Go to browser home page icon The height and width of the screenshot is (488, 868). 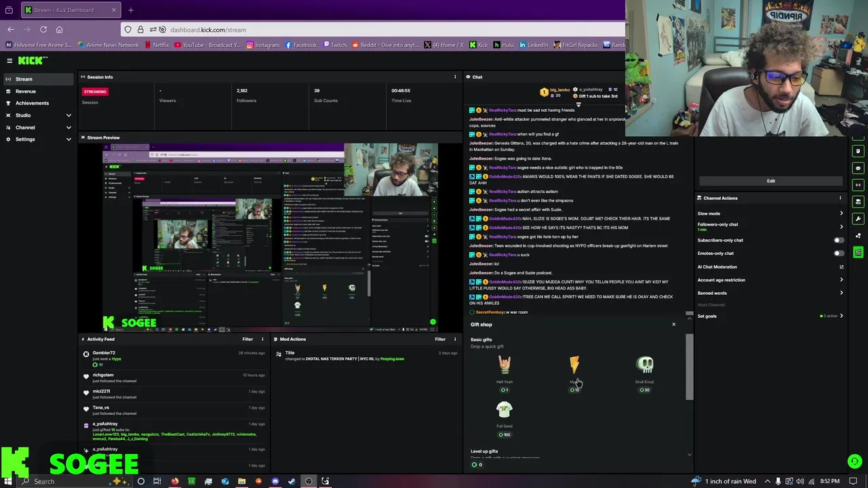(60, 30)
